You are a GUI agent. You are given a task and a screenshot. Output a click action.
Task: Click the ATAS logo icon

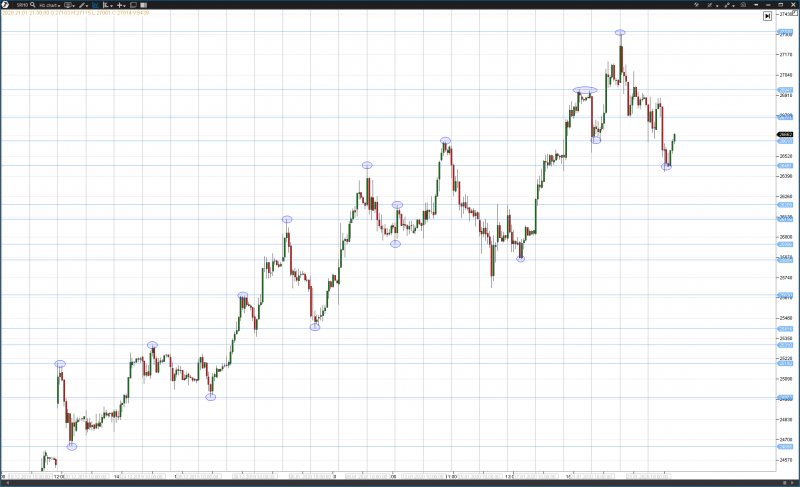pos(6,5)
